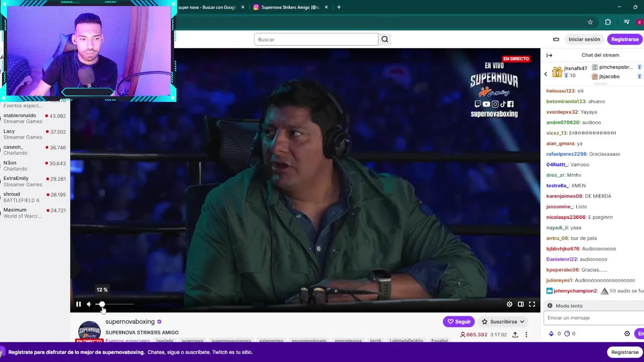The width and height of the screenshot is (644, 362).
Task: Open supernovaboxing channel avatar
Action: pos(89,331)
